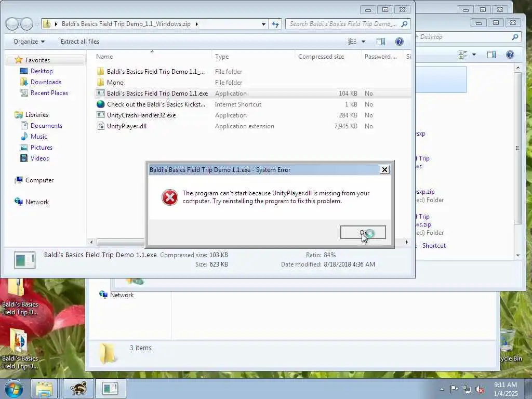Open Recent Places under Favorites

point(49,92)
